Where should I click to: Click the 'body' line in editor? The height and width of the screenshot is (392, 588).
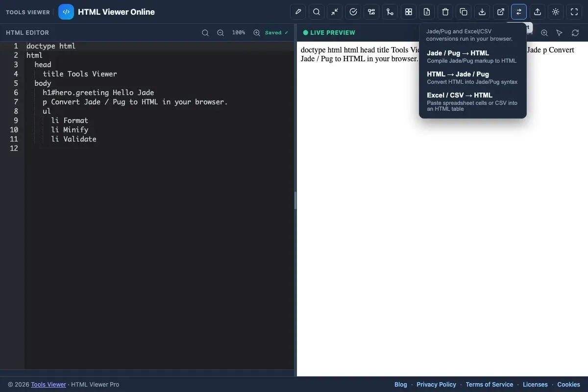[43, 83]
